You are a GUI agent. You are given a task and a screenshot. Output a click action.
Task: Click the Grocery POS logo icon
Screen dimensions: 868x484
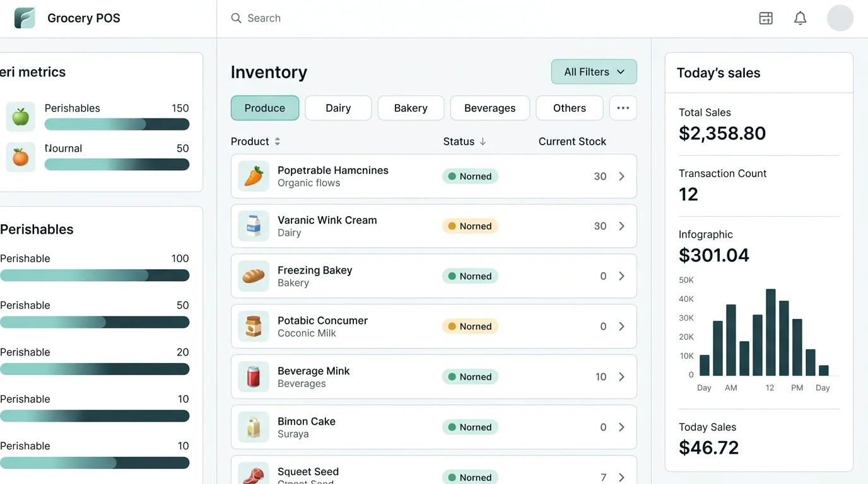tap(25, 18)
